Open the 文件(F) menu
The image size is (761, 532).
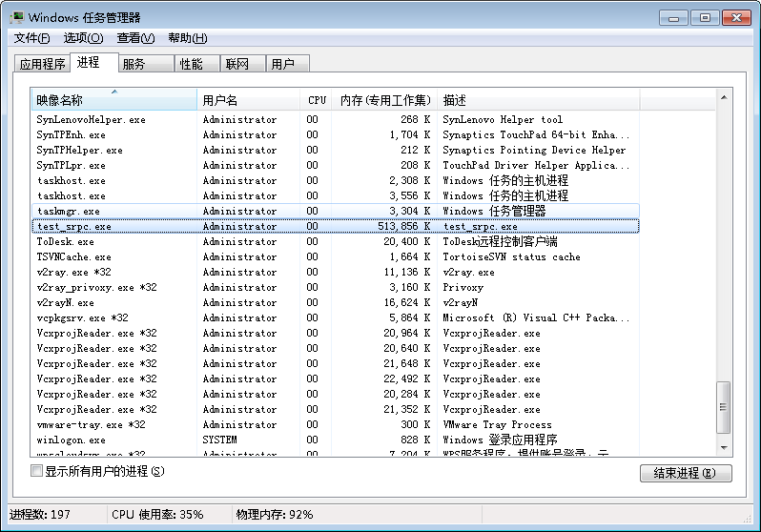click(x=31, y=38)
